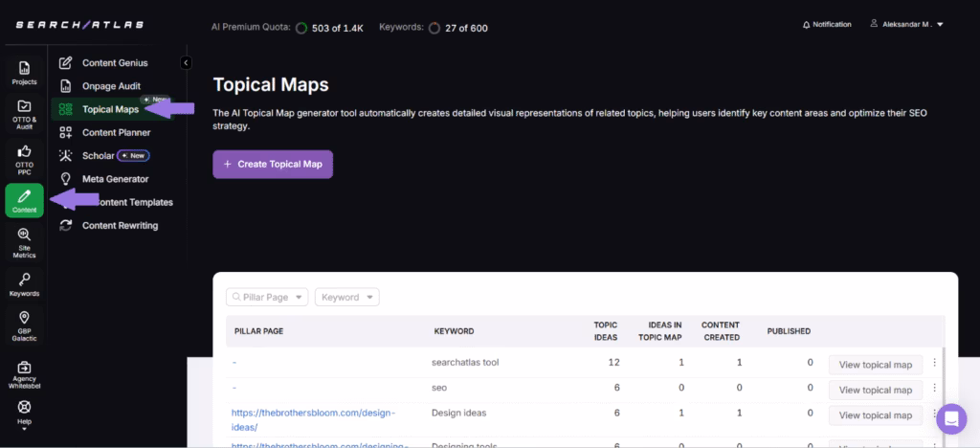
Task: Expand the Pillar Page filter dropdown
Action: pos(267,298)
